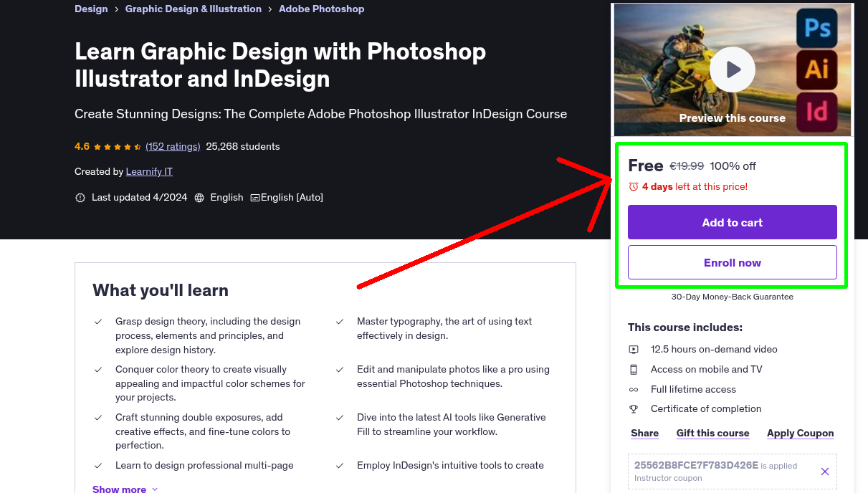
Task: Open the Design breadcrumb category
Action: [91, 9]
